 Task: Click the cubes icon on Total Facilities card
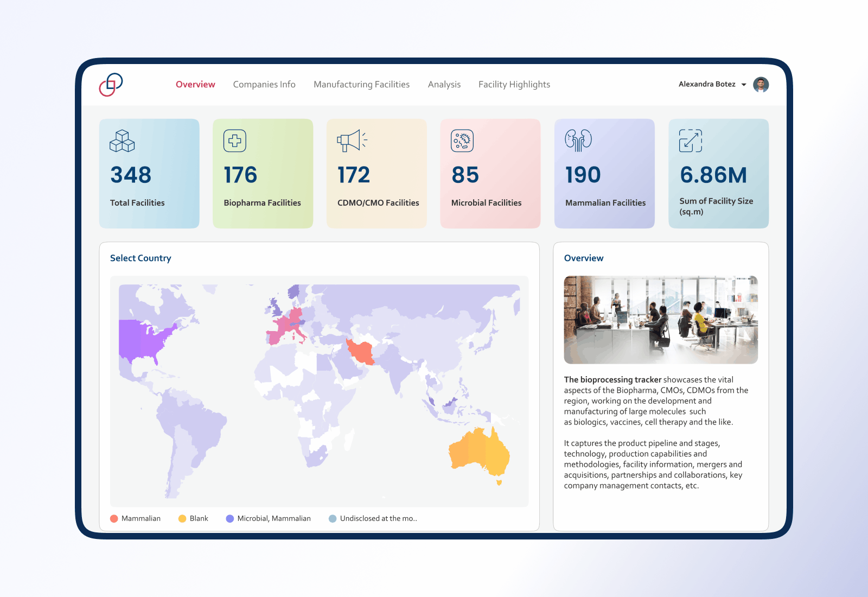pyautogui.click(x=122, y=141)
